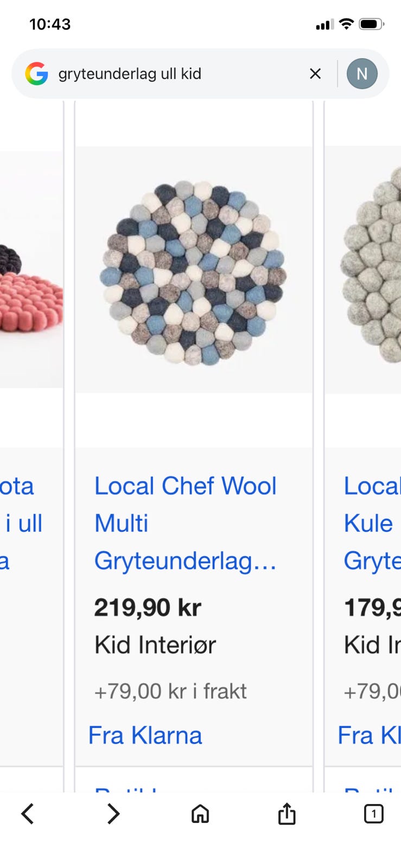Clear the search text with X
Screen dimensions: 401x868
coord(315,74)
